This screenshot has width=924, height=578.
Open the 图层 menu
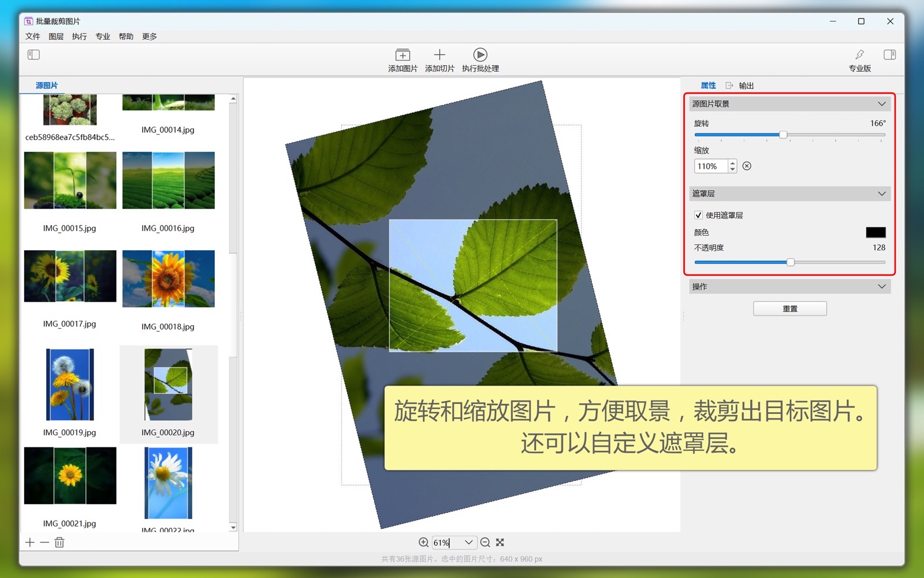click(x=56, y=36)
